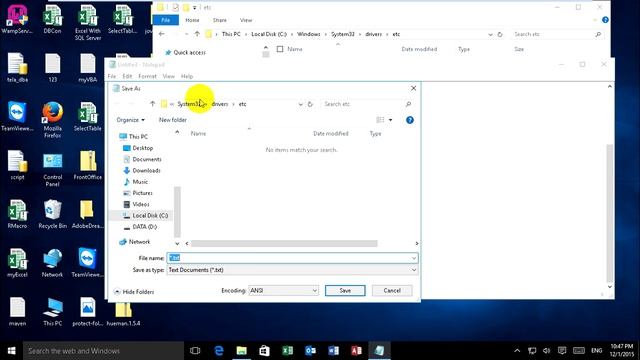The width and height of the screenshot is (640, 360).
Task: Expand Save As address path dropdown
Action: tap(300, 104)
